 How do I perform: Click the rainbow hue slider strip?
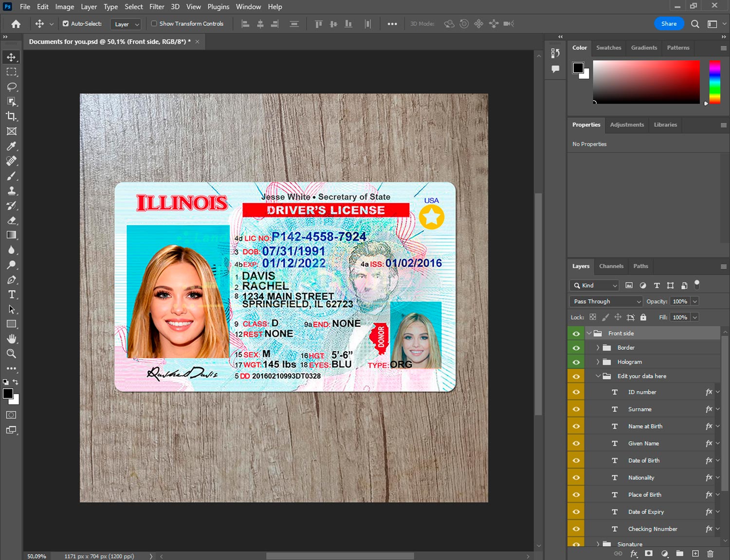pyautogui.click(x=714, y=82)
